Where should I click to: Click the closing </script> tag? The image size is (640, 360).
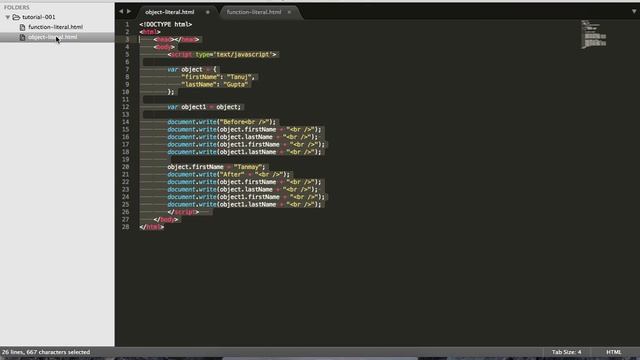click(x=183, y=212)
